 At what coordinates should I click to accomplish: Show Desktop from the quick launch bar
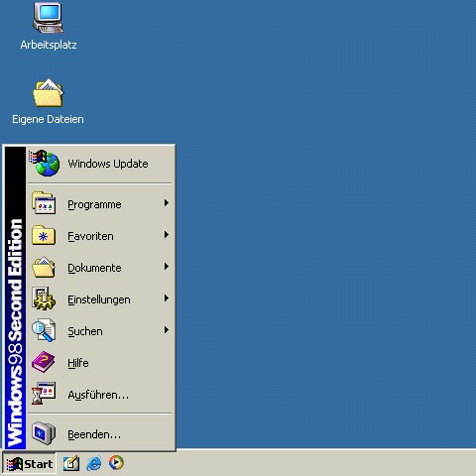click(71, 463)
